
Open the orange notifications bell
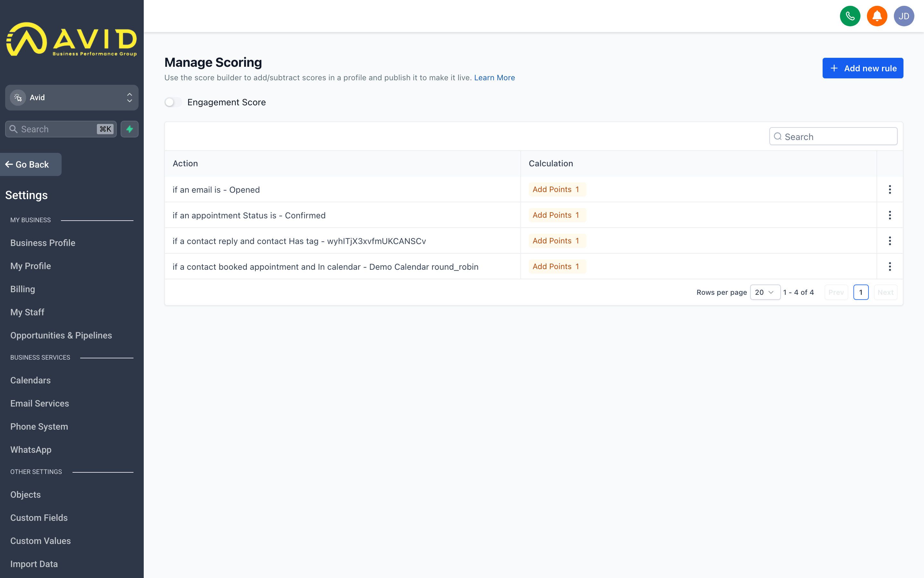coord(877,16)
